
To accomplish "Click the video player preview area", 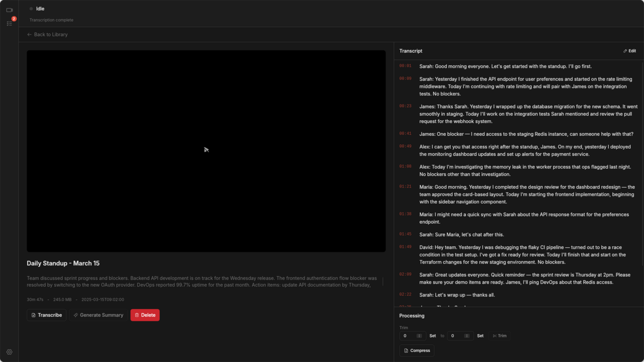I will [206, 150].
